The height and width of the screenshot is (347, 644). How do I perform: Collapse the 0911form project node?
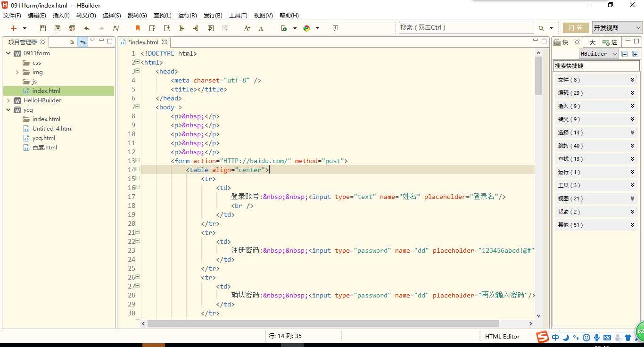point(8,53)
